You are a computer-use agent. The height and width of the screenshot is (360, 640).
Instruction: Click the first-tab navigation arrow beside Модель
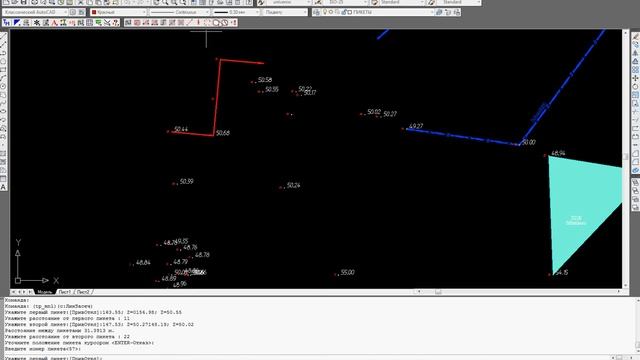tap(13, 292)
